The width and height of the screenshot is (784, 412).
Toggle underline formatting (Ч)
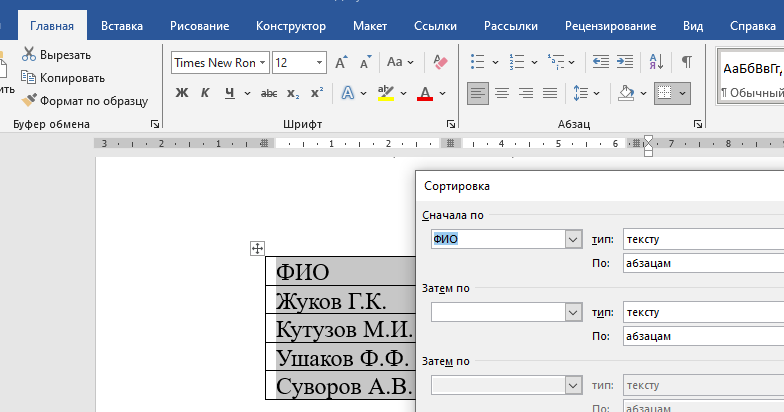(230, 93)
